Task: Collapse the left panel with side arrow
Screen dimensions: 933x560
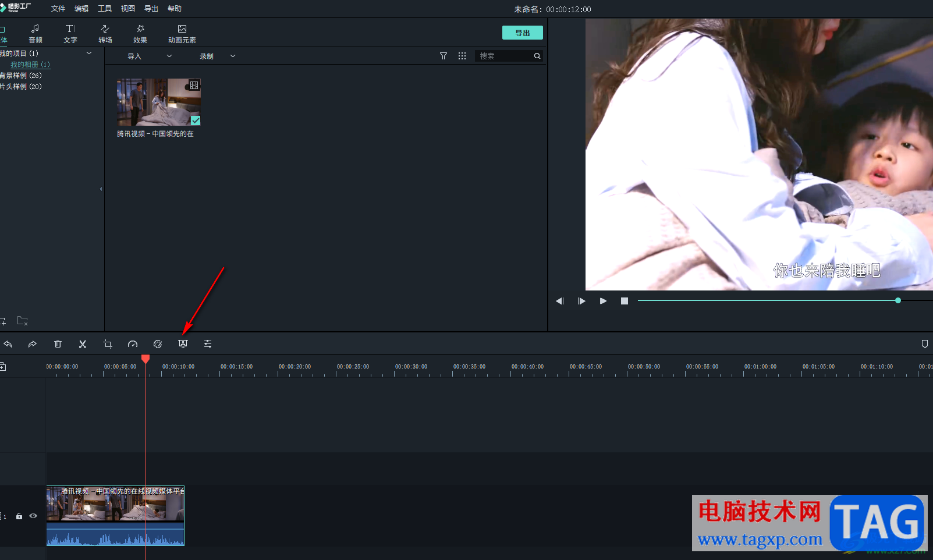Action: point(101,189)
